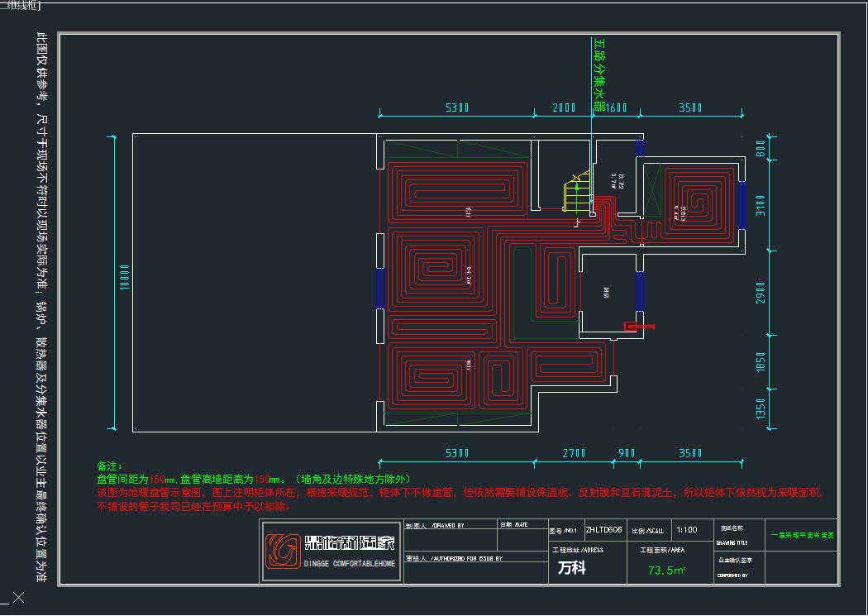Select the green 备注 notes heading
This screenshot has width=868, height=616.
[110, 466]
